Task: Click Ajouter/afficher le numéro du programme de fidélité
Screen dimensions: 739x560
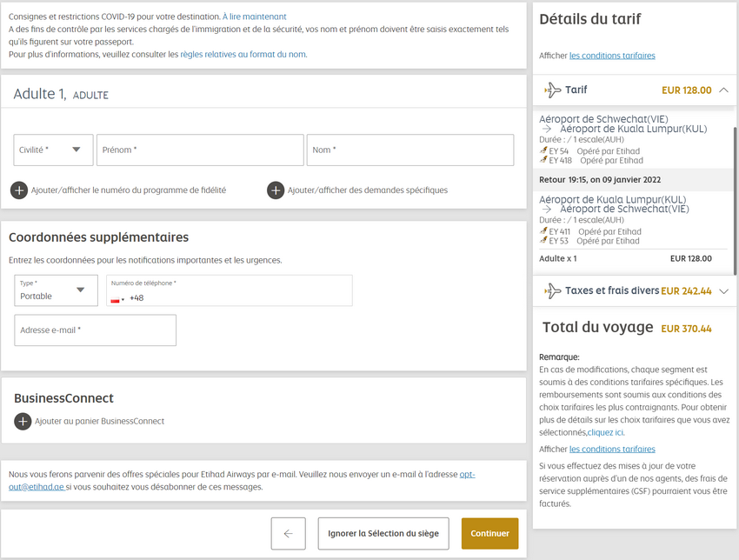Action: [x=129, y=190]
